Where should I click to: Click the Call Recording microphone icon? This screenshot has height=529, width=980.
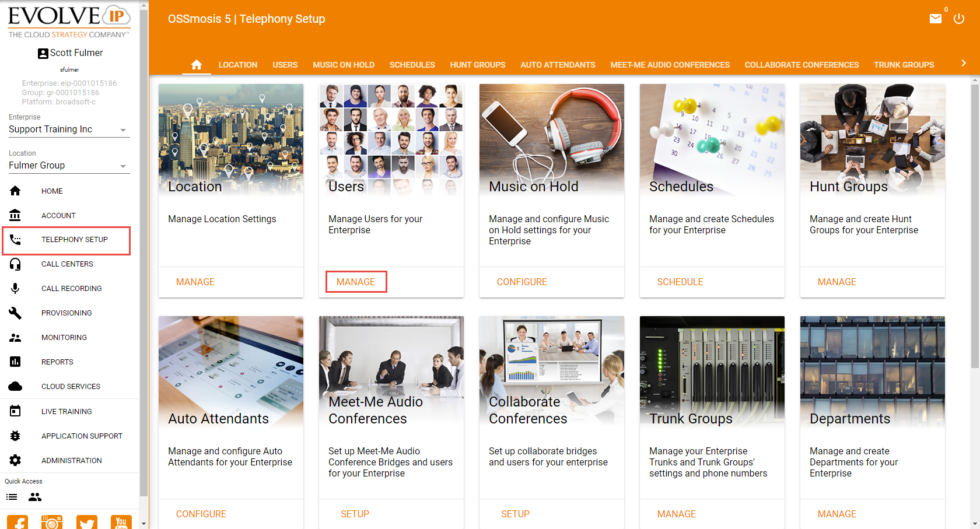pyautogui.click(x=15, y=289)
